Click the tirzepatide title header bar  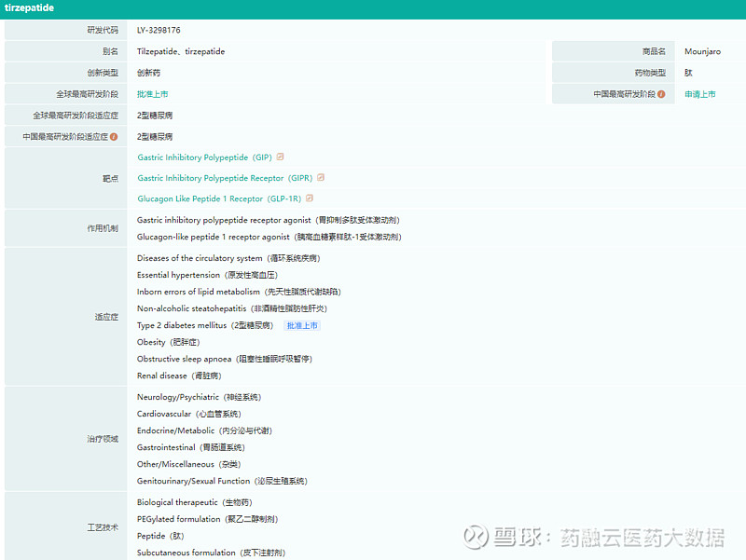[31, 7]
